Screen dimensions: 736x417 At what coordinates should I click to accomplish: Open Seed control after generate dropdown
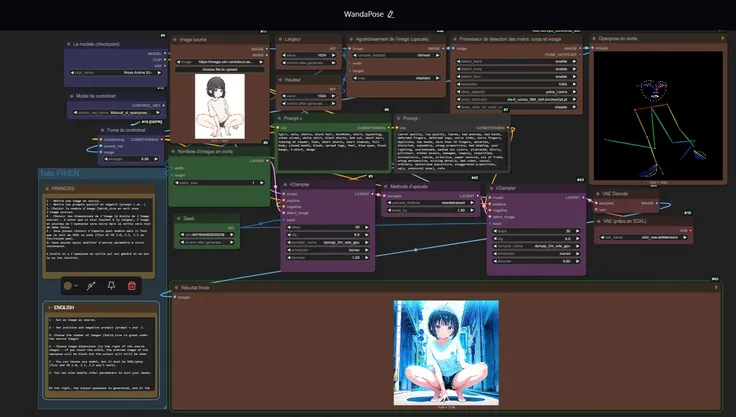[207, 242]
